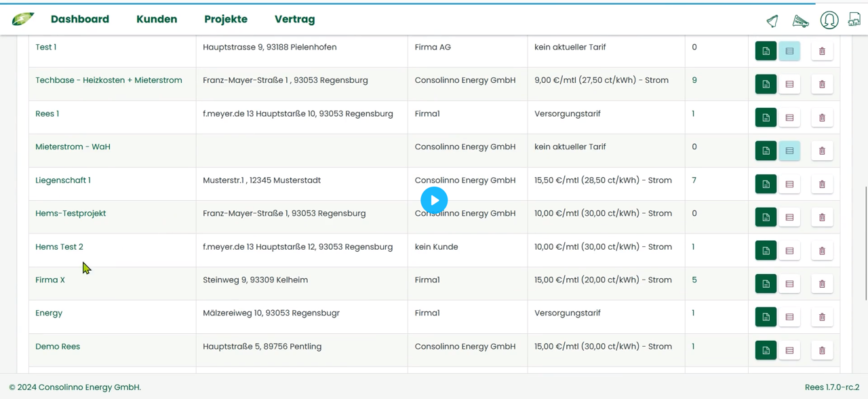This screenshot has width=868, height=399.
Task: Open the Hems-Testprojekt link
Action: click(71, 213)
